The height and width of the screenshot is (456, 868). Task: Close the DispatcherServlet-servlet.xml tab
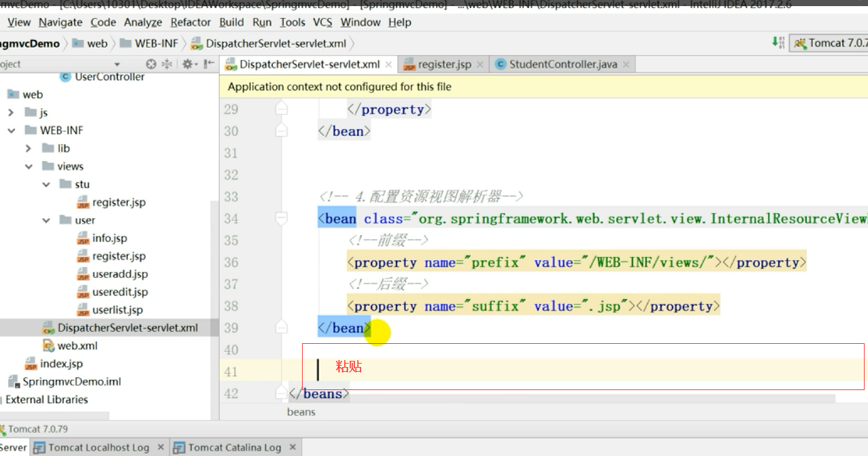click(x=388, y=65)
